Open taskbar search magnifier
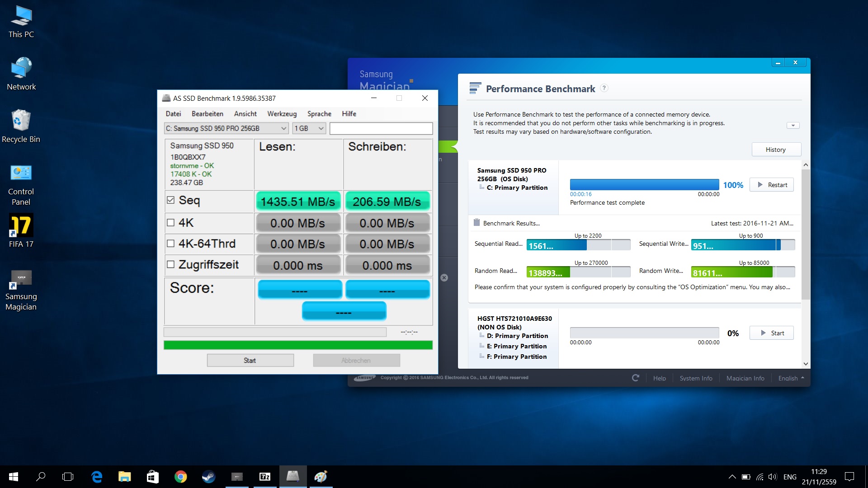 (x=41, y=477)
